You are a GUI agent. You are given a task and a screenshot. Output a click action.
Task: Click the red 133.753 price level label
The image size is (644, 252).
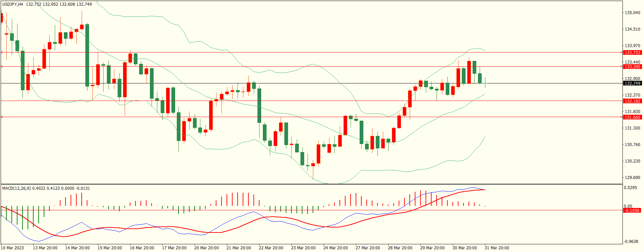point(632,52)
